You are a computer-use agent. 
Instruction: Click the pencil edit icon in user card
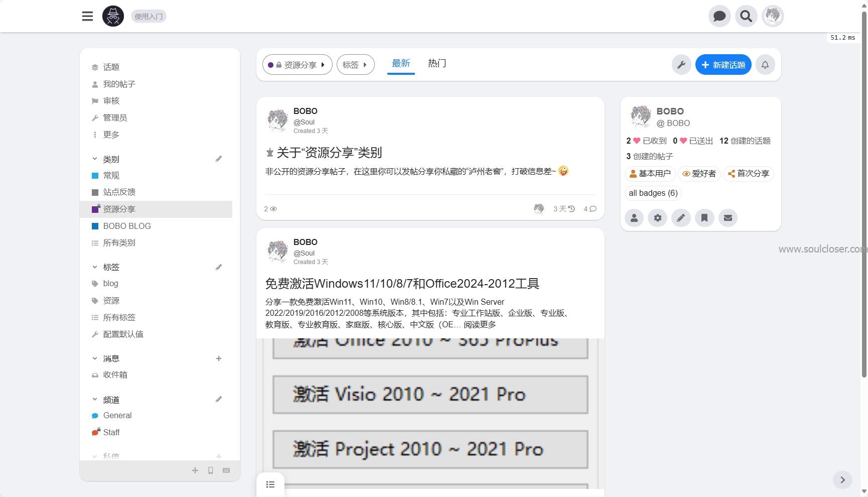pyautogui.click(x=681, y=218)
